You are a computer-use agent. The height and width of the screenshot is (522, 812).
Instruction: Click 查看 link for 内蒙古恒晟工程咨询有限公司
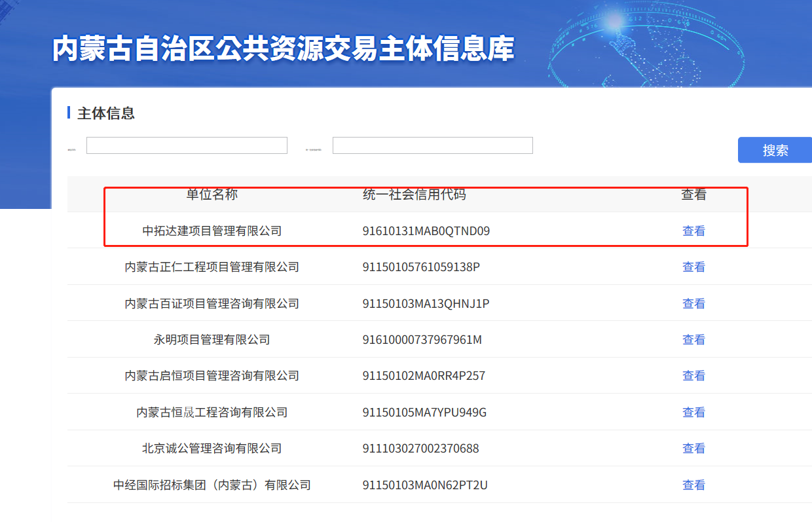(693, 412)
